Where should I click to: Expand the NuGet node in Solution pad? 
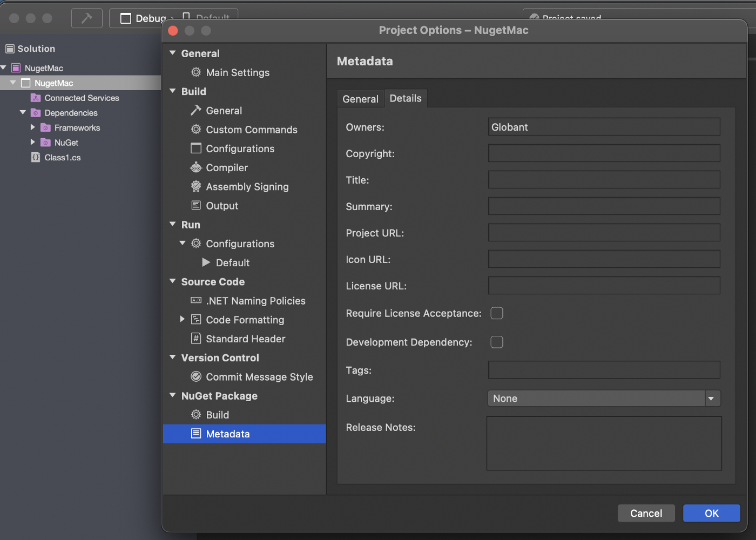tap(33, 142)
